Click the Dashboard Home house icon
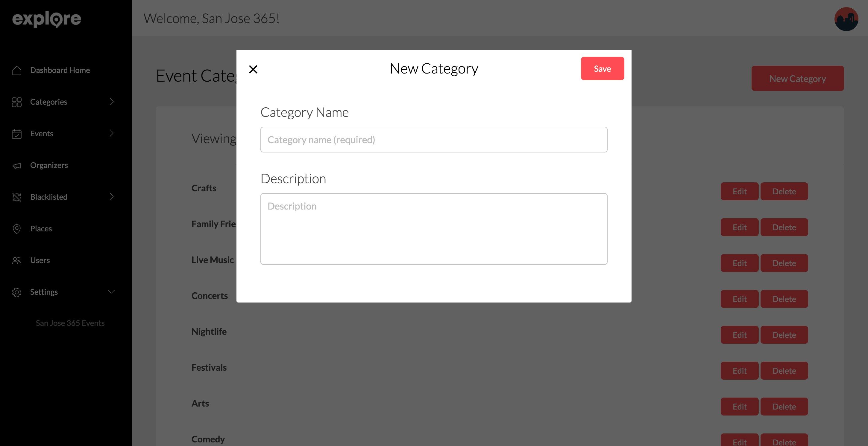 16,70
